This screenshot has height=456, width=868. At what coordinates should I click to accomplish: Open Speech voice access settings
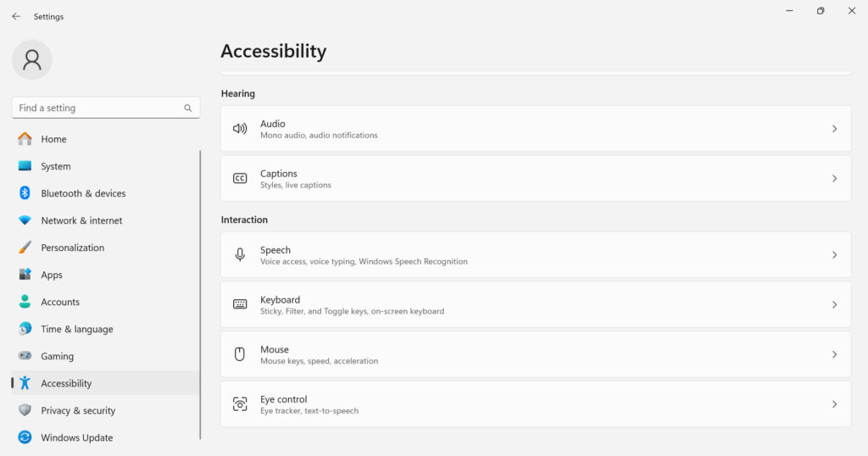click(534, 255)
